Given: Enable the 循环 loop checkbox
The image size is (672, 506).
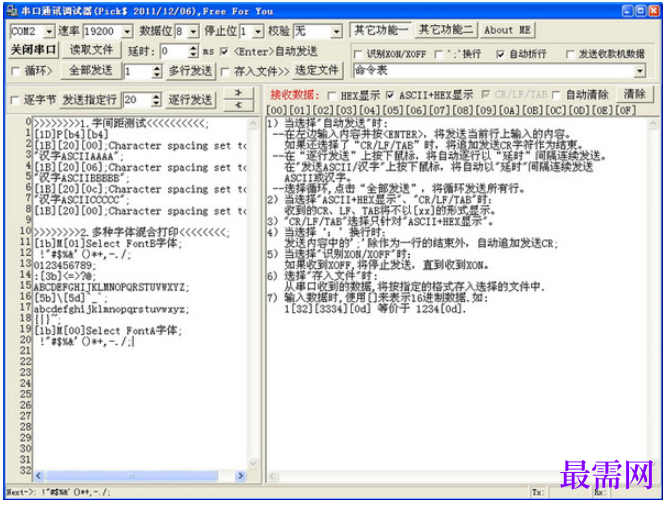Looking at the screenshot, I should click(x=16, y=71).
